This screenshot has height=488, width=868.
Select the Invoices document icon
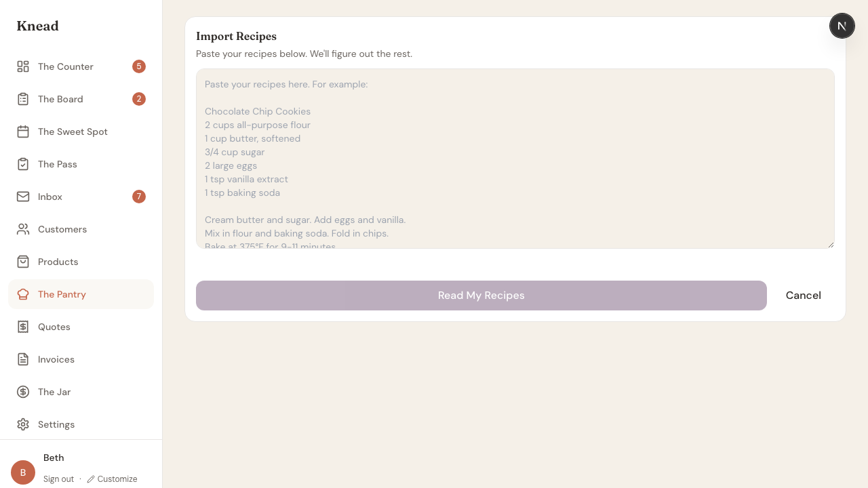coord(23,359)
